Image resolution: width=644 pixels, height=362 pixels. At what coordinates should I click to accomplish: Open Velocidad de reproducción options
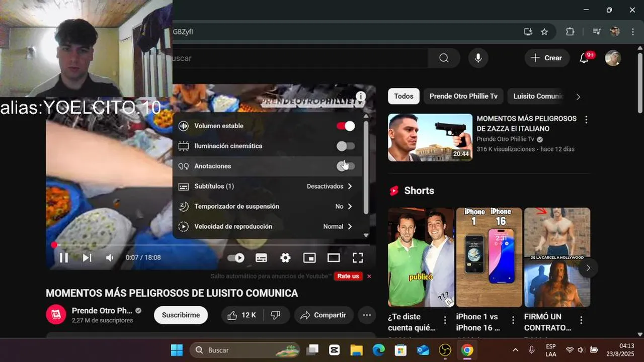click(x=268, y=227)
